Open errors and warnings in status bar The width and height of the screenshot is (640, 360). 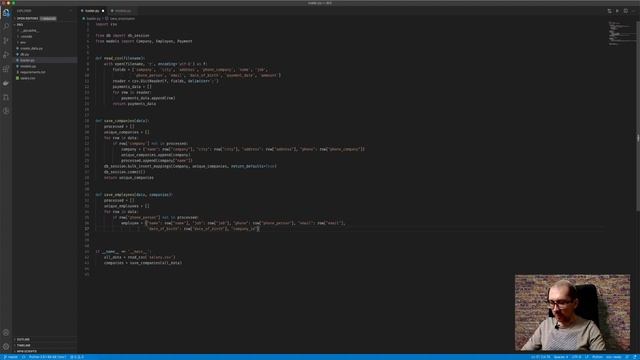pyautogui.click(x=77, y=357)
